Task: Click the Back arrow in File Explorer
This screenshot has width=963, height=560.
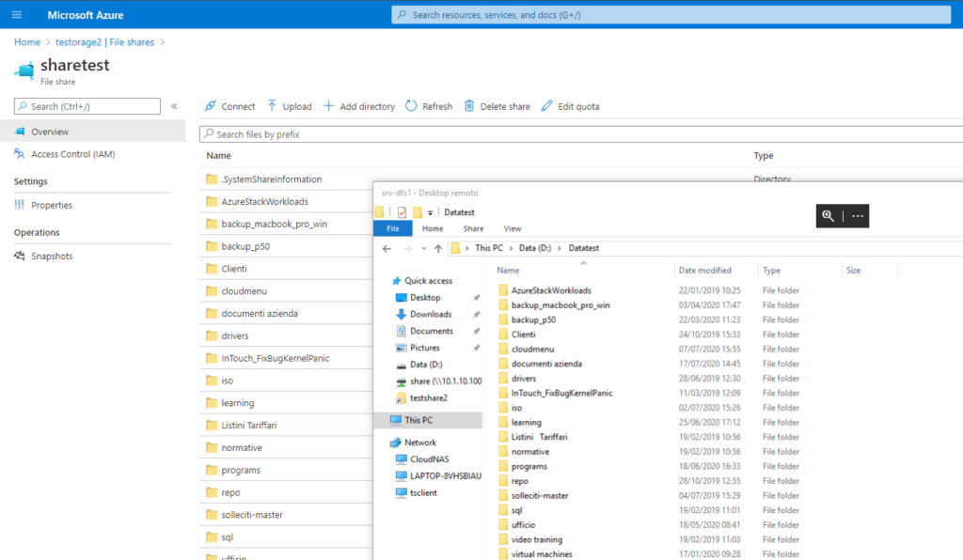Action: click(387, 248)
